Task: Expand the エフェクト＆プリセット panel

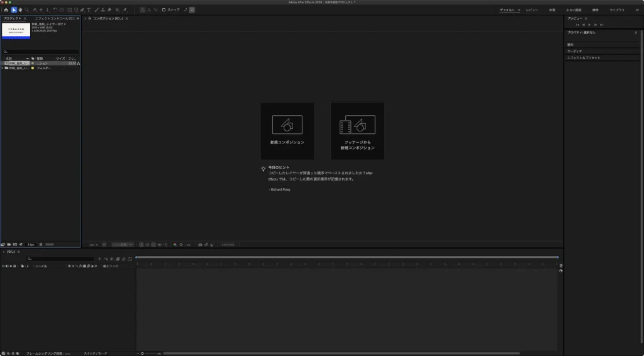Action: tap(584, 58)
